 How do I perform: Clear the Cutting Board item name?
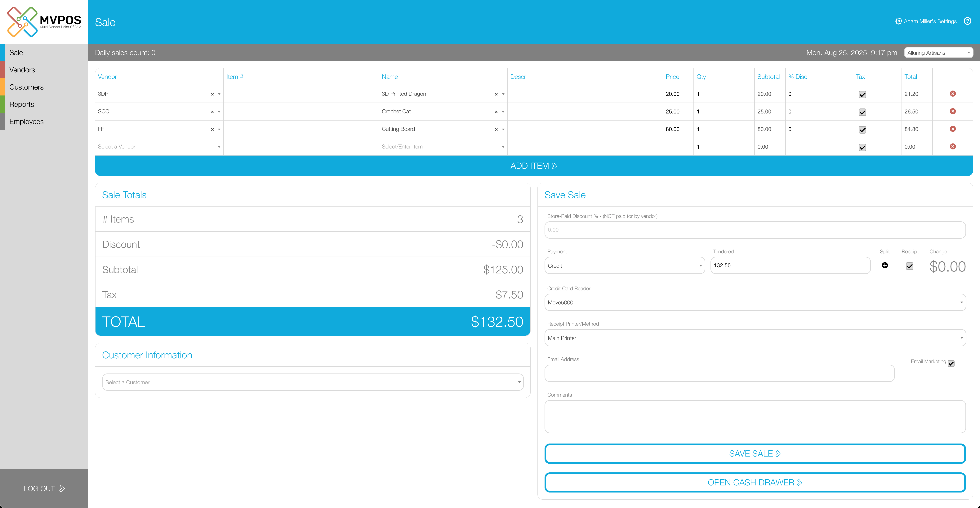tap(496, 129)
